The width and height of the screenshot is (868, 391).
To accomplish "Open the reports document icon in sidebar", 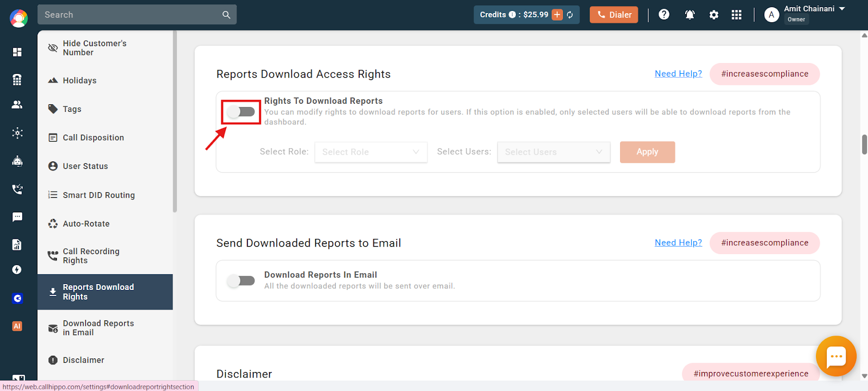I will 17,244.
